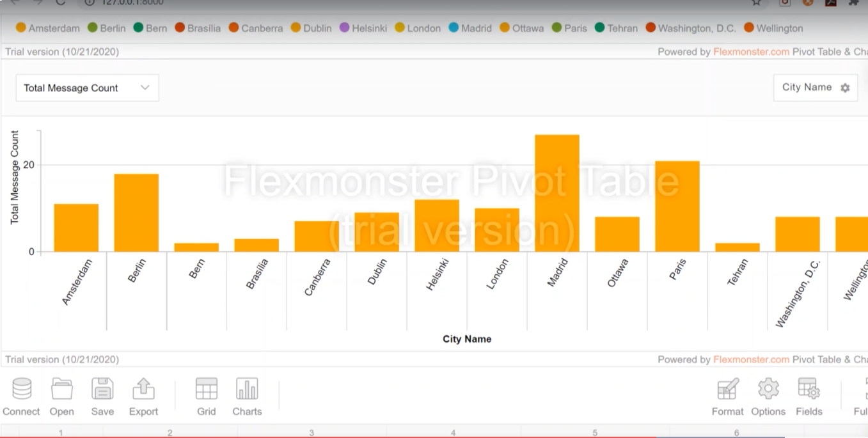Toggle the Tehran legend item
The width and height of the screenshot is (868, 438).
pyautogui.click(x=616, y=28)
